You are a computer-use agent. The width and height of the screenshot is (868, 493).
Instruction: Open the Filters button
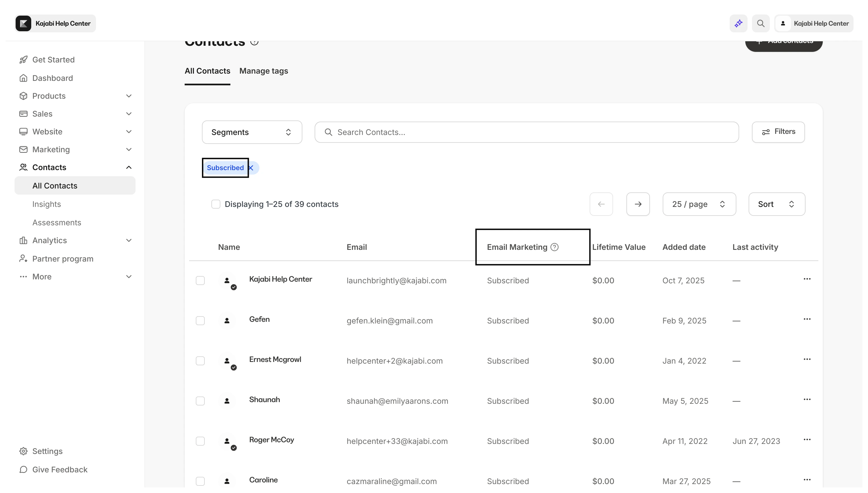778,132
